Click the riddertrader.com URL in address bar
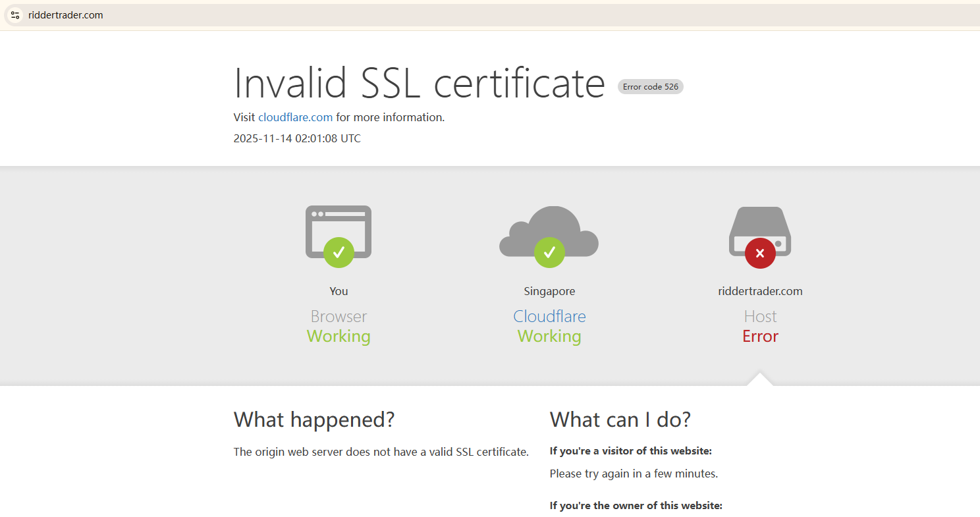The height and width of the screenshot is (517, 980). (x=66, y=15)
